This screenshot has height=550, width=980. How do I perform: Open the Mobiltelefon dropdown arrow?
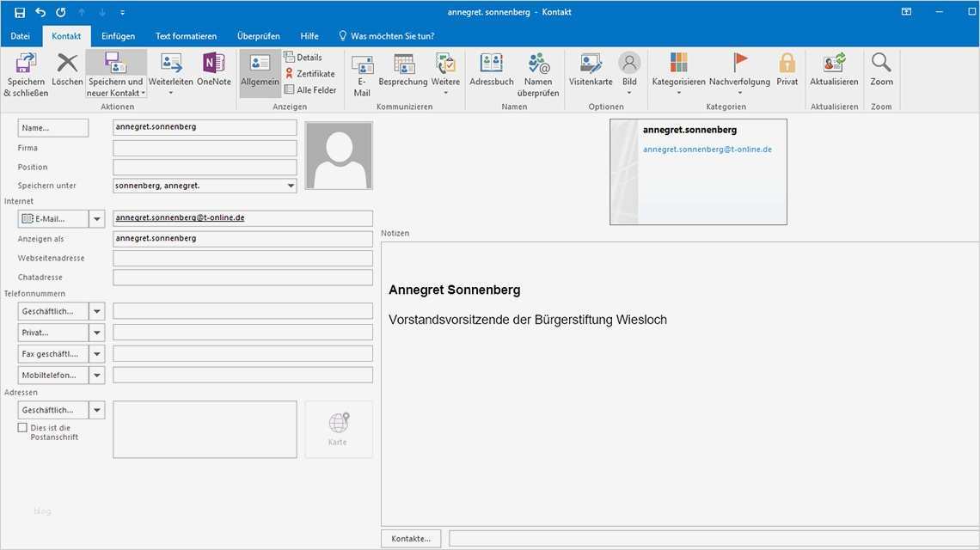(96, 375)
